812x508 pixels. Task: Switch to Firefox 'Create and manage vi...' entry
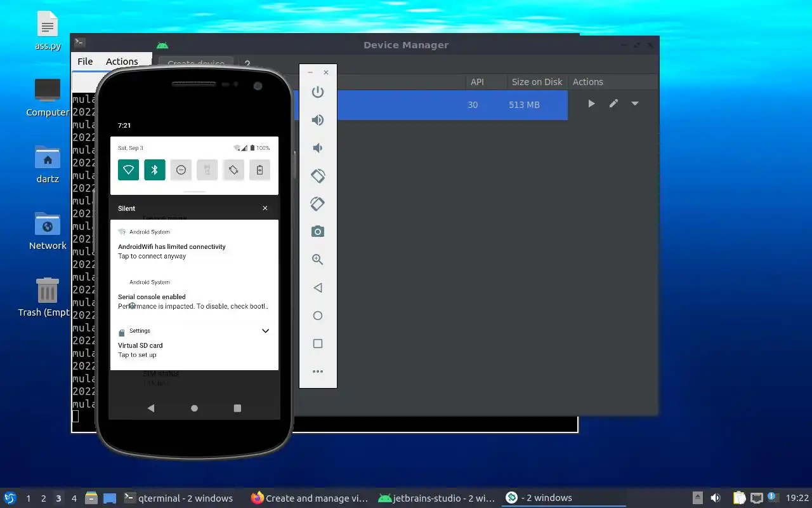pos(309,498)
